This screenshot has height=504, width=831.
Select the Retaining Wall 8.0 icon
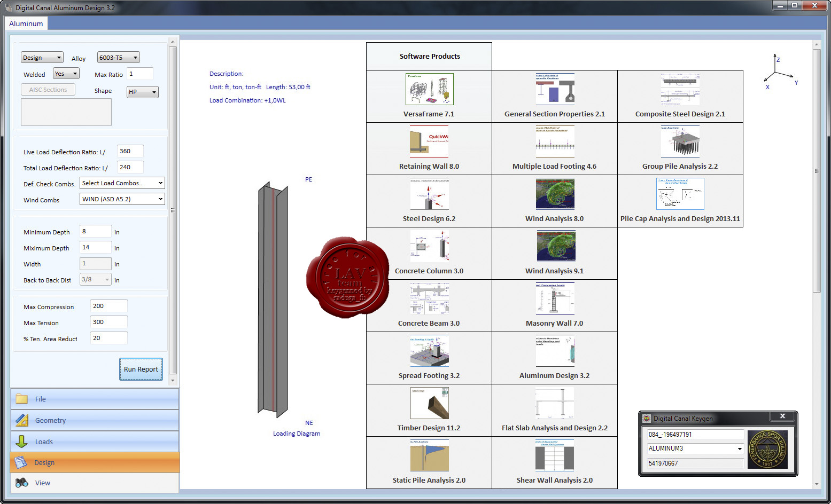click(429, 141)
